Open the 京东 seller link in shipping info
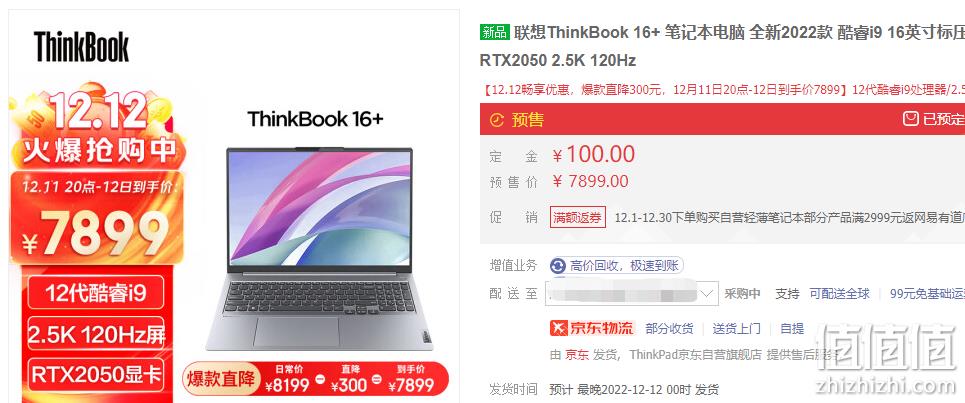Viewport: 965px width, 403px height. [x=577, y=354]
